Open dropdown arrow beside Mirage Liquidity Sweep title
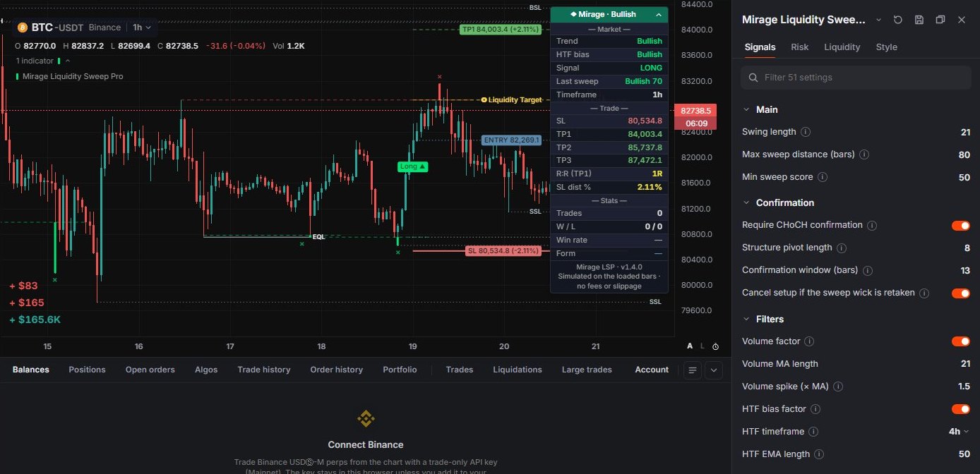The image size is (980, 474). [x=878, y=20]
